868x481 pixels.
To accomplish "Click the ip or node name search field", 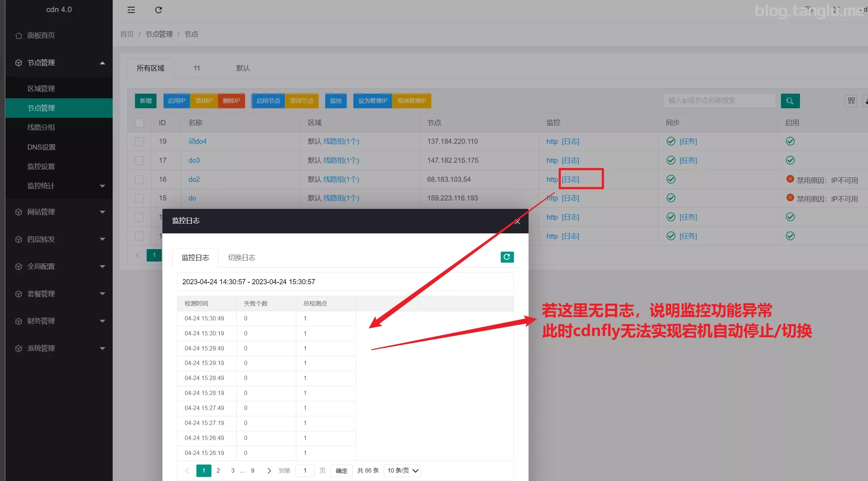I will (719, 101).
